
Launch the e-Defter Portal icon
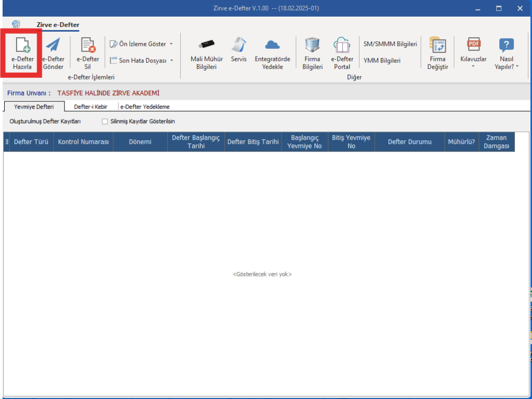pos(342,45)
